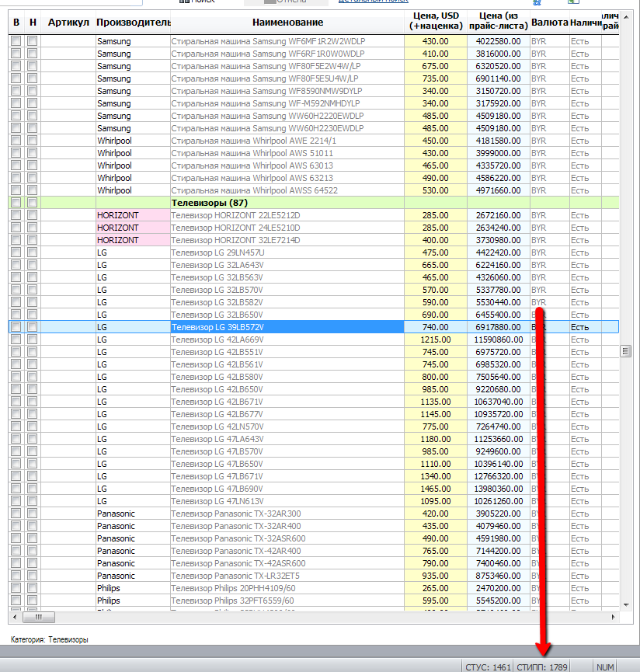Click the 1215.00 USD price cell
Screen dimensions: 640x672
tap(436, 339)
